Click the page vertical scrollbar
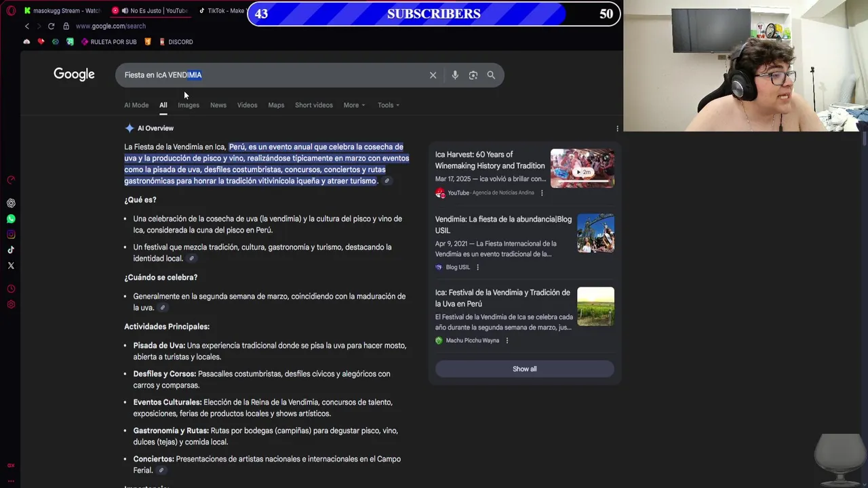Screen dimensions: 868x488 [x=864, y=138]
